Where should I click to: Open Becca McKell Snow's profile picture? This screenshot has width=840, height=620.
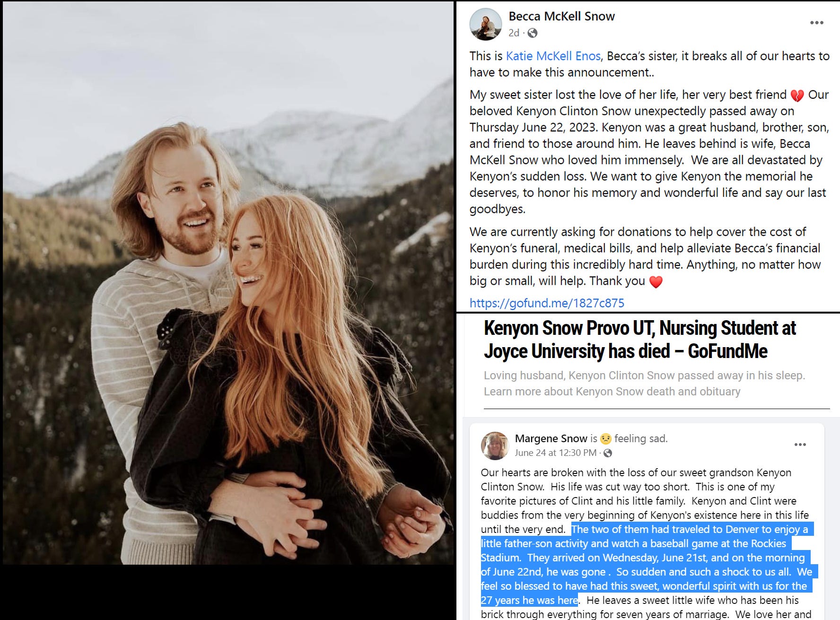click(485, 24)
